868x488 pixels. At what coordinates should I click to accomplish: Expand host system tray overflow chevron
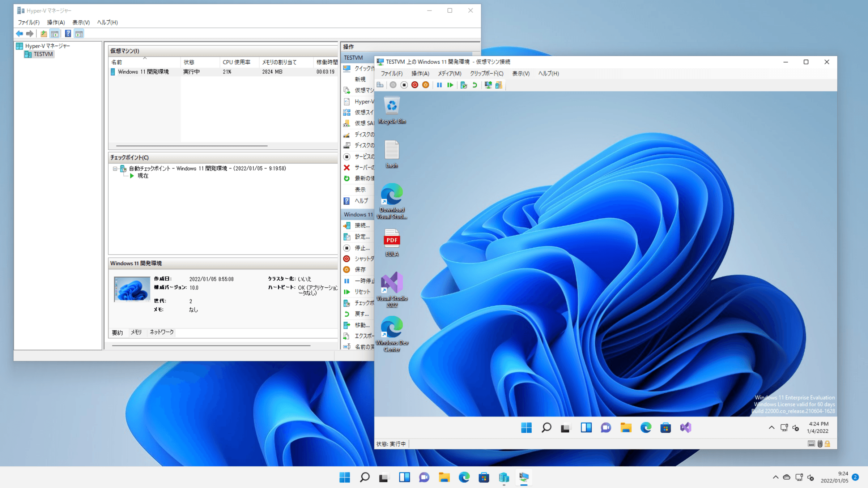pyautogui.click(x=775, y=478)
